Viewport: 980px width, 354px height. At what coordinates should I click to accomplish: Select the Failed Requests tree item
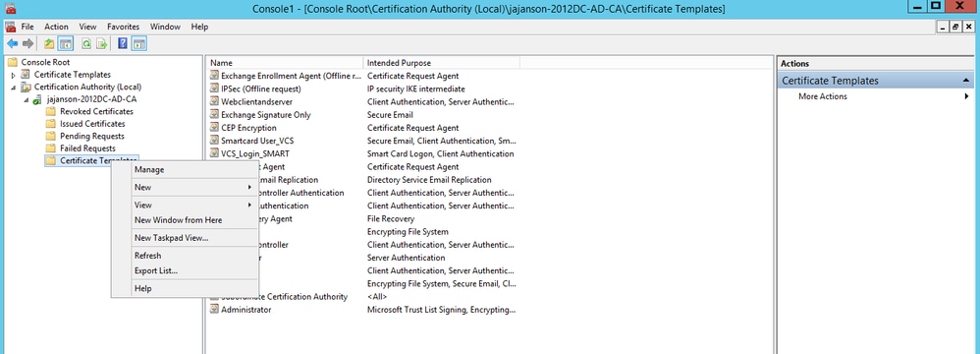[x=87, y=148]
